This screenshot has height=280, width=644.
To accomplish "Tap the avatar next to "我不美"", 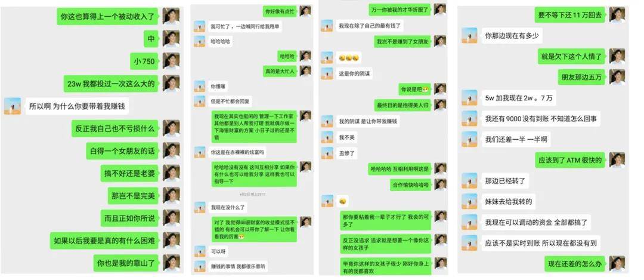I will click(x=327, y=137).
